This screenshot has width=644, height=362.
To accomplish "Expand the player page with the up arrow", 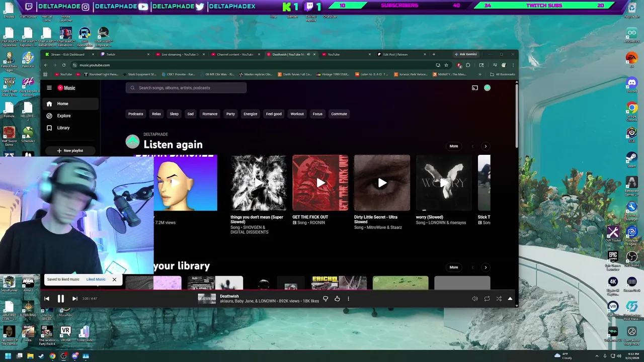I will coord(510,299).
